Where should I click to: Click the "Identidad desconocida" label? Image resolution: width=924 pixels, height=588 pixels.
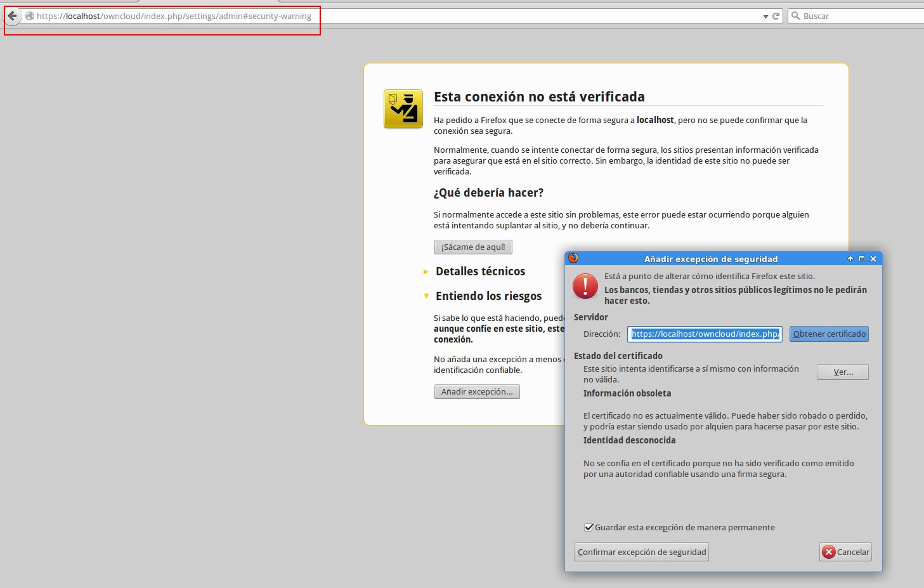click(x=629, y=440)
